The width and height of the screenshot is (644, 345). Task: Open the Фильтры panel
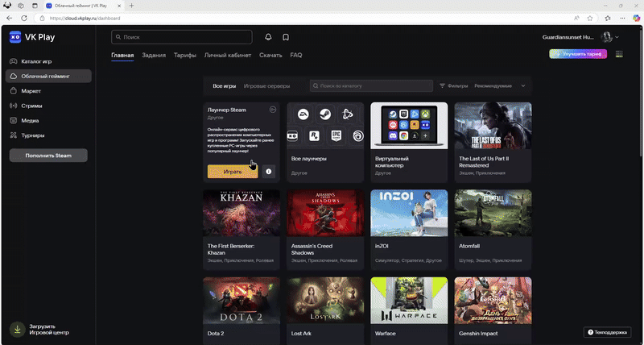tap(454, 86)
